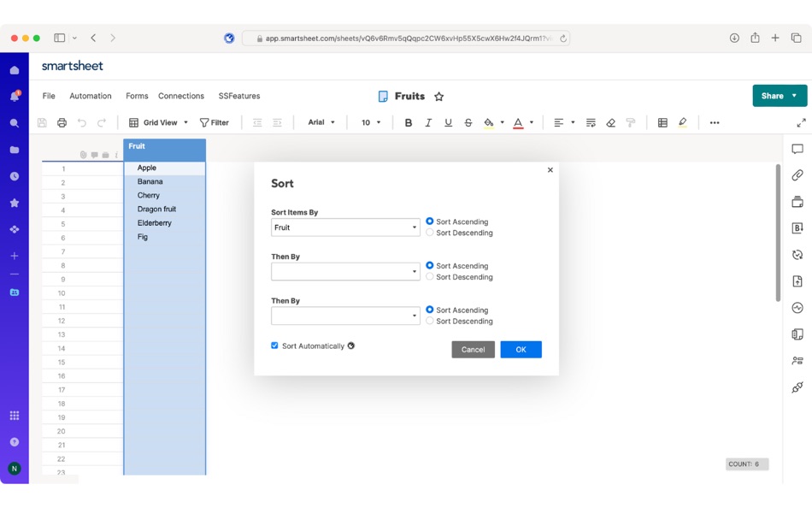Toggle Strikethrough formatting

click(468, 123)
